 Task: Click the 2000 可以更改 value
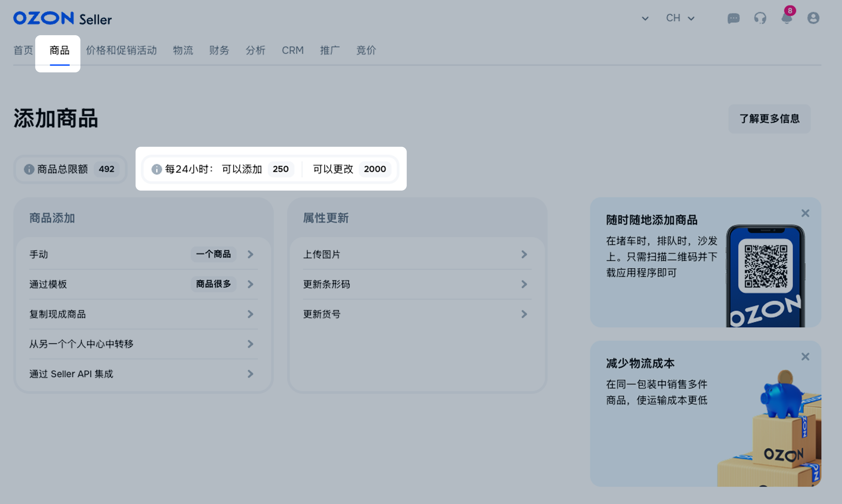click(375, 169)
